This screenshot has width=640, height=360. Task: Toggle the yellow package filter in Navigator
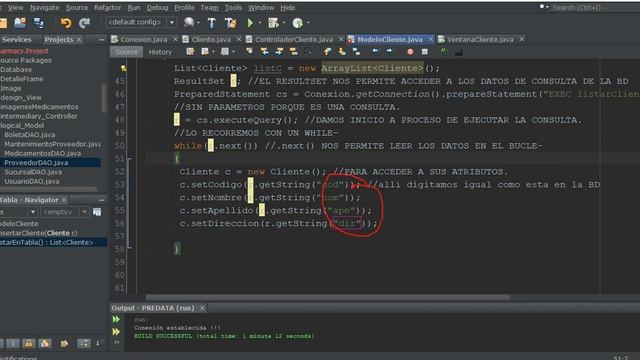pos(64,343)
